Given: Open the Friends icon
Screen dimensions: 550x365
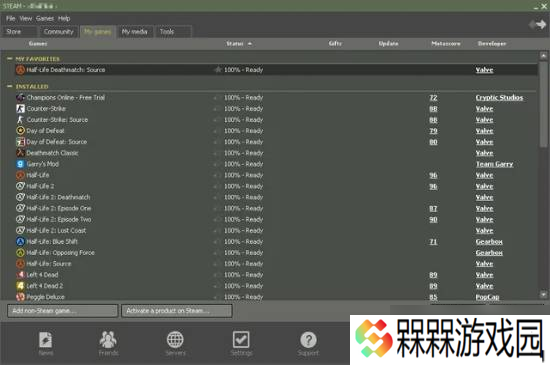Looking at the screenshot, I should [x=108, y=339].
